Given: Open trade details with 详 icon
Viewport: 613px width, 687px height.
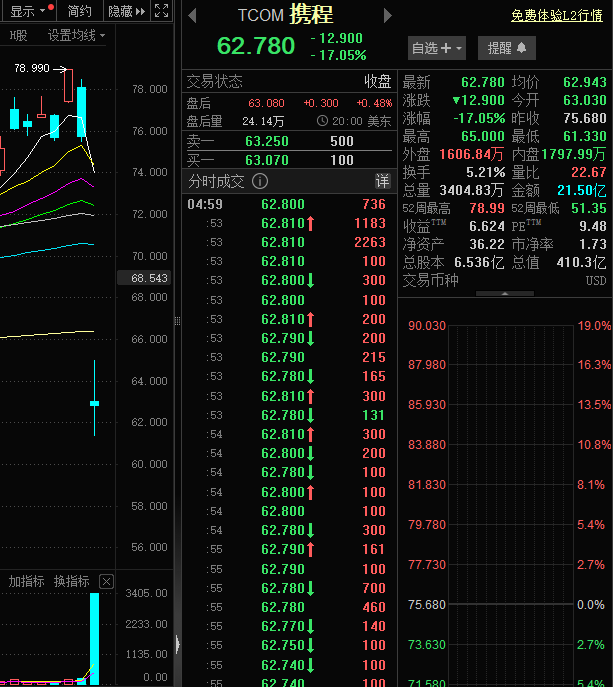Looking at the screenshot, I should pyautogui.click(x=382, y=181).
